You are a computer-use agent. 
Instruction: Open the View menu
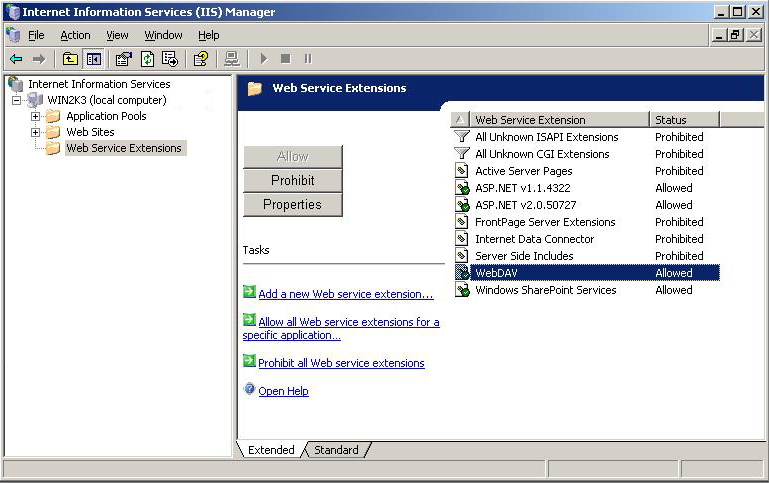117,35
